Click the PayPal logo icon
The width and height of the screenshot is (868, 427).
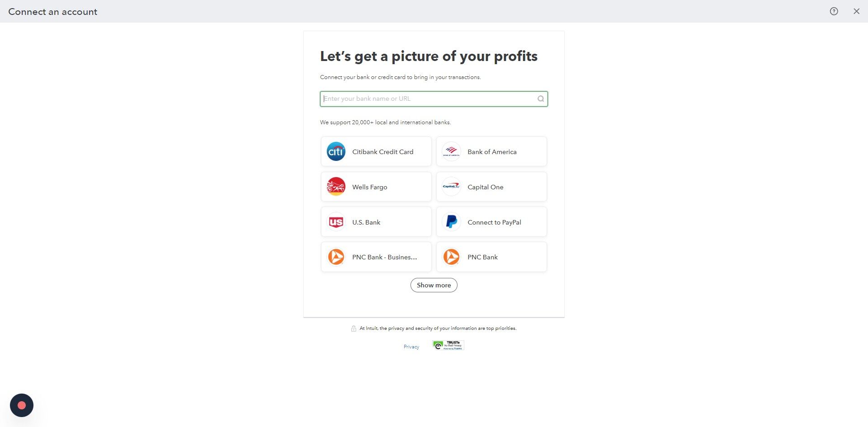click(x=451, y=222)
